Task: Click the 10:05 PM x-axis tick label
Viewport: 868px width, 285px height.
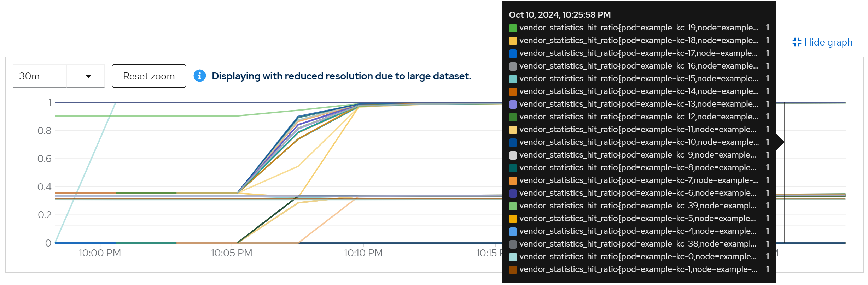Action: coord(232,253)
